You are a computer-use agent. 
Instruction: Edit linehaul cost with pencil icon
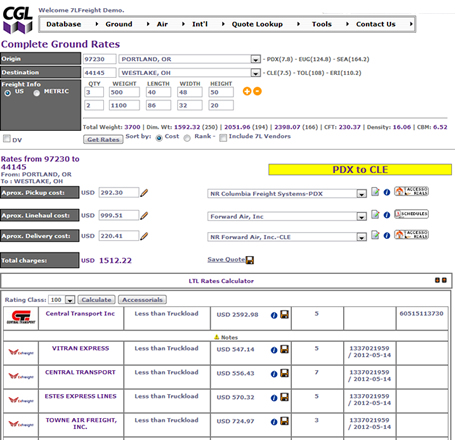[x=144, y=215]
